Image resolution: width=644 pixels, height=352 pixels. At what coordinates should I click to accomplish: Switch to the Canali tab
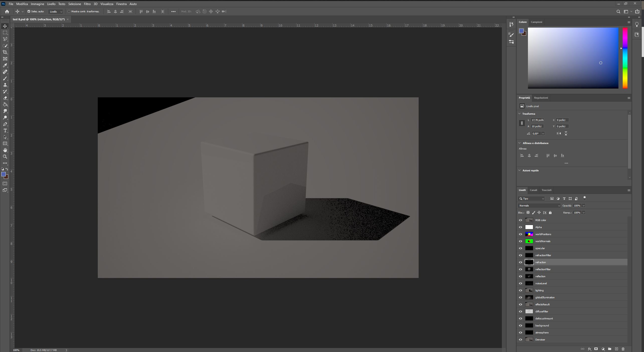[x=533, y=190]
